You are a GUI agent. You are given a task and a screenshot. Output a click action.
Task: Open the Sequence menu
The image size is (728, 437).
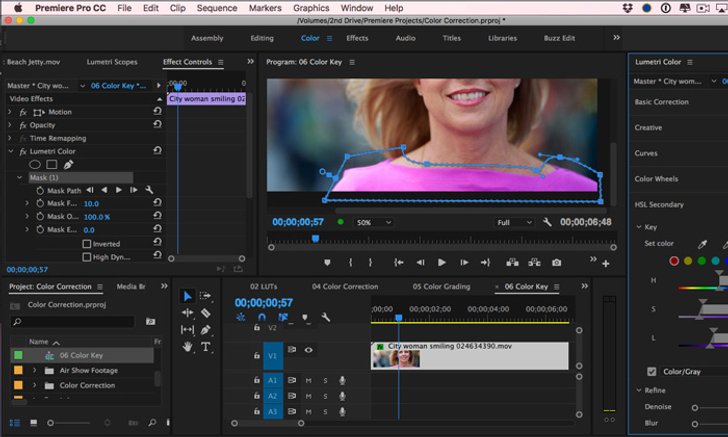217,8
